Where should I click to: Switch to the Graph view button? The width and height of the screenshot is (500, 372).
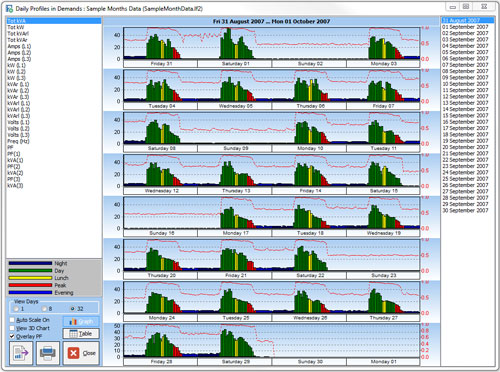click(81, 322)
